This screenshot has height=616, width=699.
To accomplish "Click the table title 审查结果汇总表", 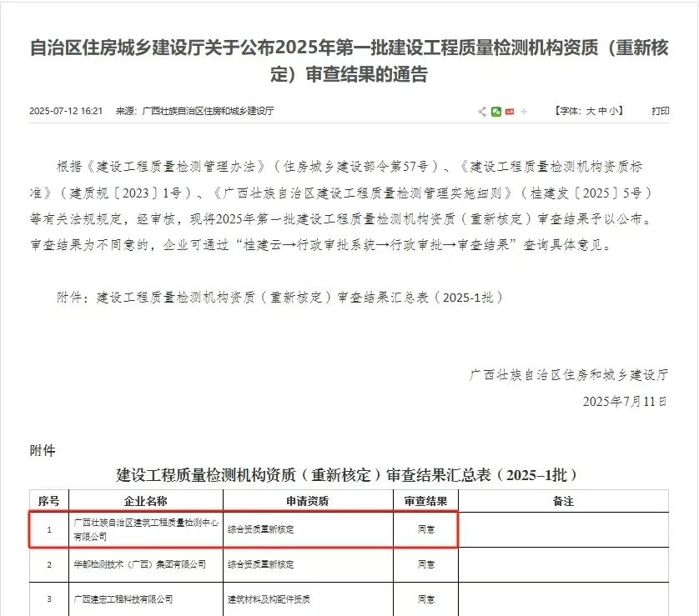I will [x=346, y=475].
